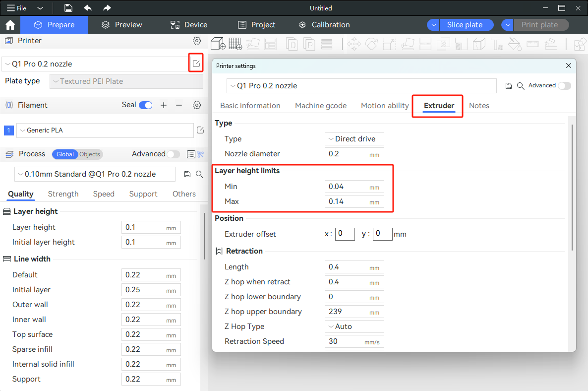This screenshot has height=391, width=588.
Task: Open the Strength tab in Process settings
Action: point(63,194)
